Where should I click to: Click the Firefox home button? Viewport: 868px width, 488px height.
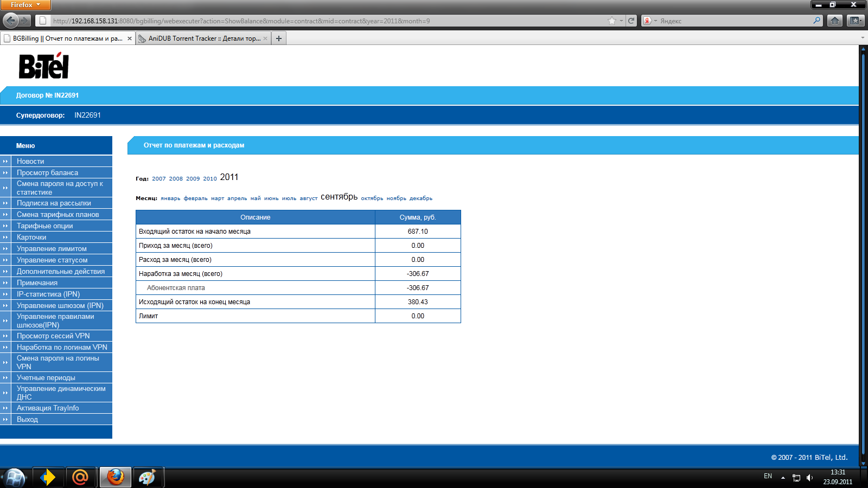click(835, 21)
